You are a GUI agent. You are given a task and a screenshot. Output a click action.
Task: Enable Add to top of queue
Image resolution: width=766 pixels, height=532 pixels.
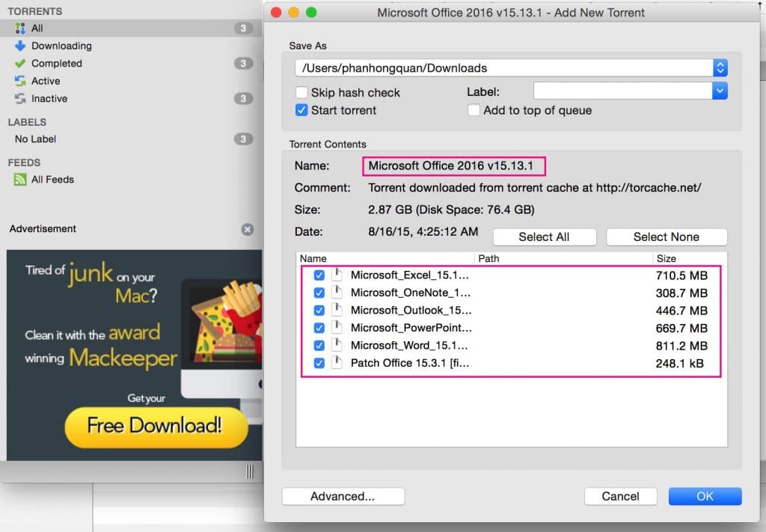(474, 110)
